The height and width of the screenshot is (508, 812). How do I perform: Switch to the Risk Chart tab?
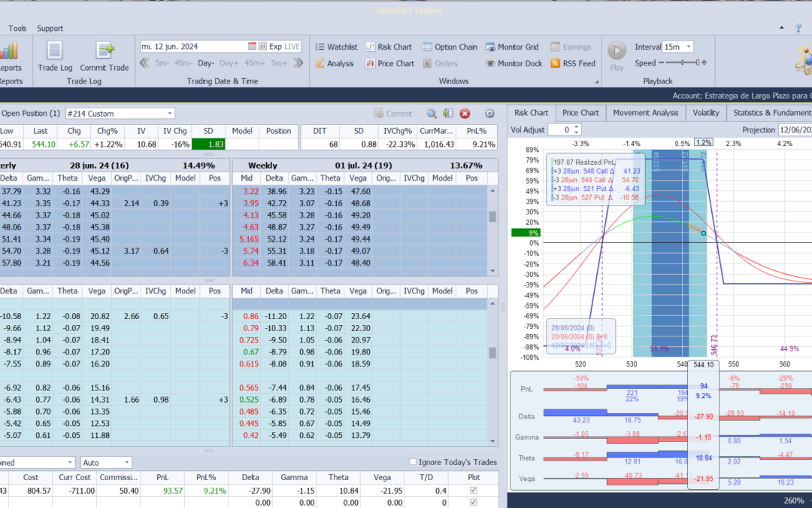point(531,112)
